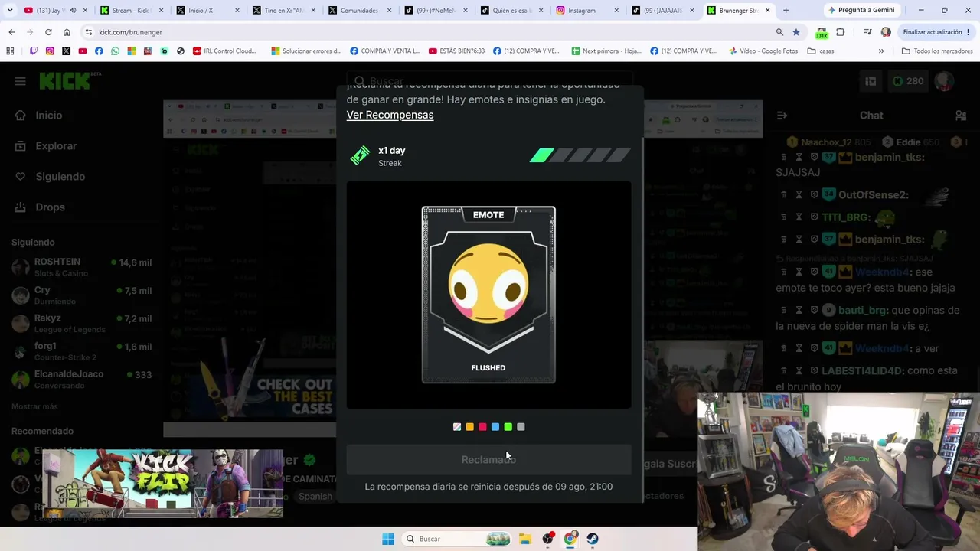Open the ESTÁS BIEN?6:33 bookmark
The height and width of the screenshot is (551, 980).
tap(457, 51)
